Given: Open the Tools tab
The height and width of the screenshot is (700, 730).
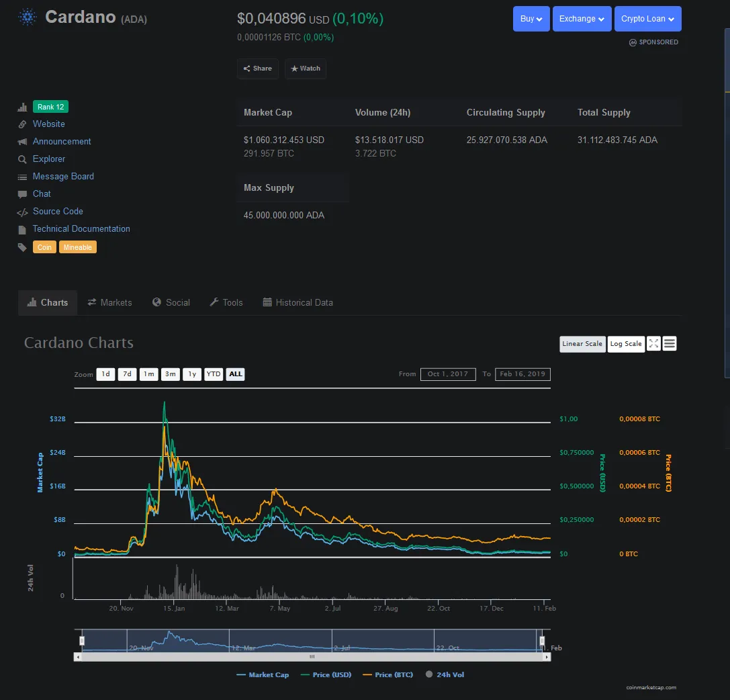Looking at the screenshot, I should click(x=226, y=303).
